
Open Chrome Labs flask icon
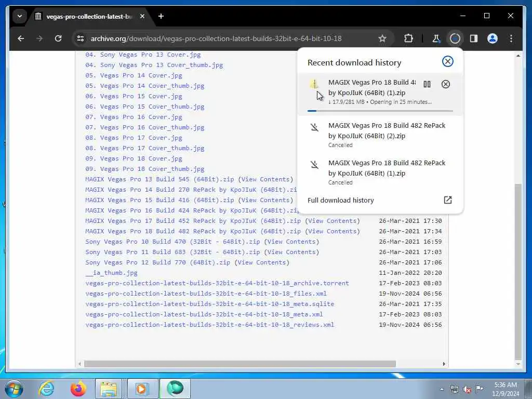tap(436, 38)
